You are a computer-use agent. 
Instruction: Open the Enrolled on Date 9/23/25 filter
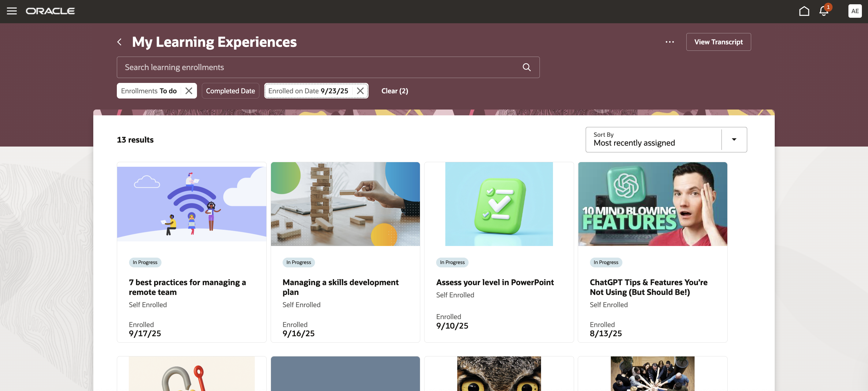point(308,91)
